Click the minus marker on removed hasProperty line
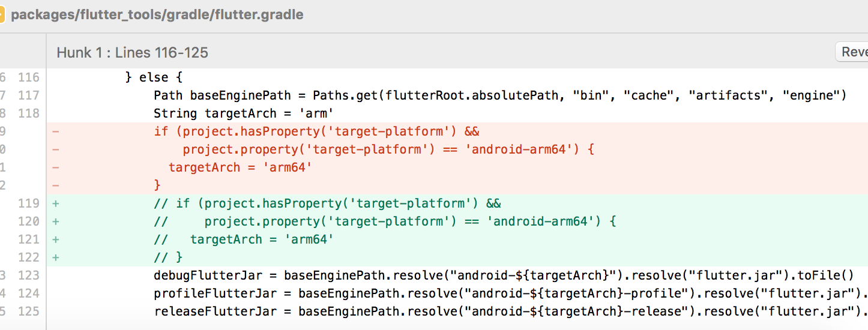 click(x=56, y=131)
